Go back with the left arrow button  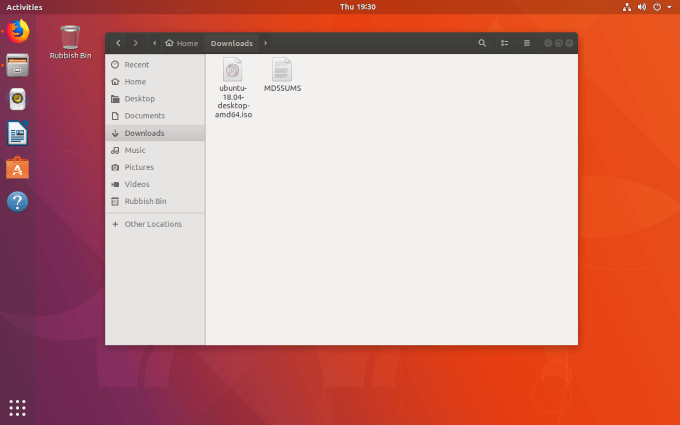[x=118, y=43]
